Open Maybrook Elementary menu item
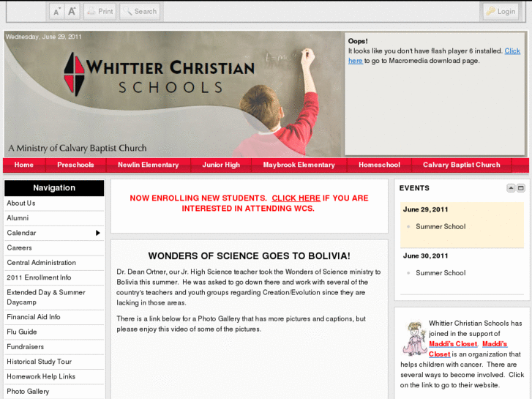This screenshot has width=532, height=399. pyautogui.click(x=299, y=165)
